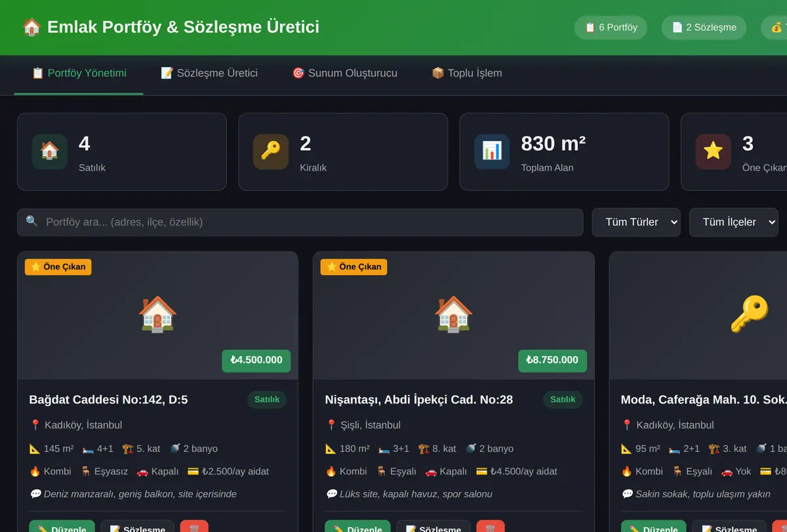Screen dimensions: 787x532
Task: Switch to the Sözleşme Üretici tab
Action: click(209, 73)
